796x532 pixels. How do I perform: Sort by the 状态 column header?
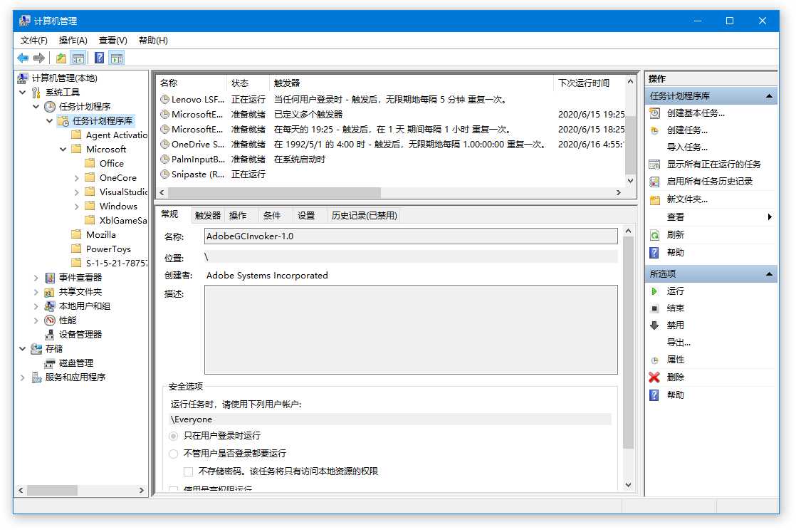coord(247,83)
